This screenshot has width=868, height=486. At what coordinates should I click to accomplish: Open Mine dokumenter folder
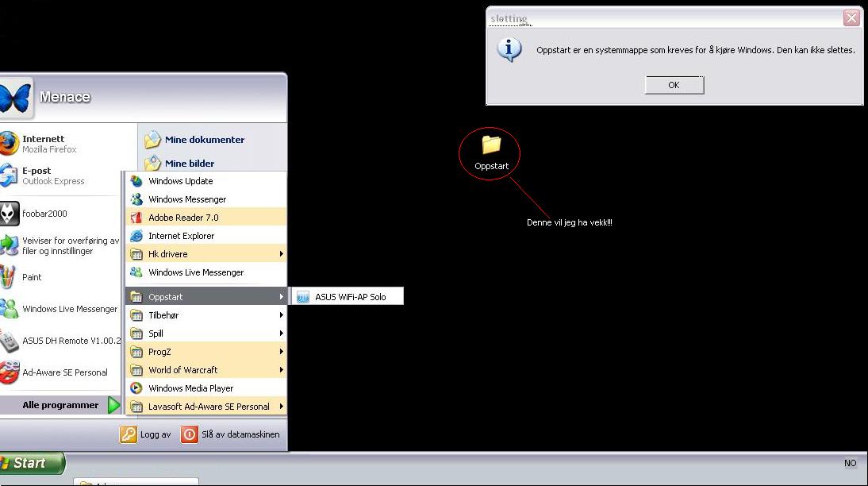tap(194, 140)
